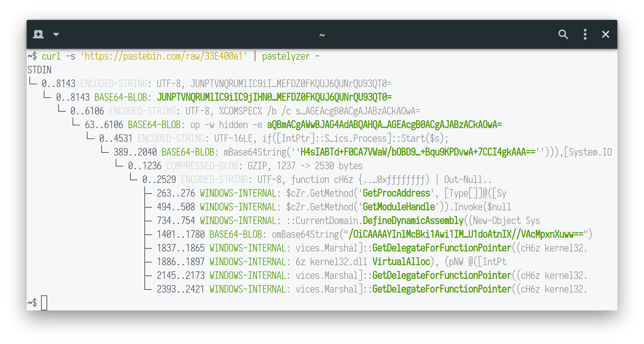The image size is (644, 344).
Task: Click the '0..8143 BASE64-BLOB' row
Action: click(224, 97)
